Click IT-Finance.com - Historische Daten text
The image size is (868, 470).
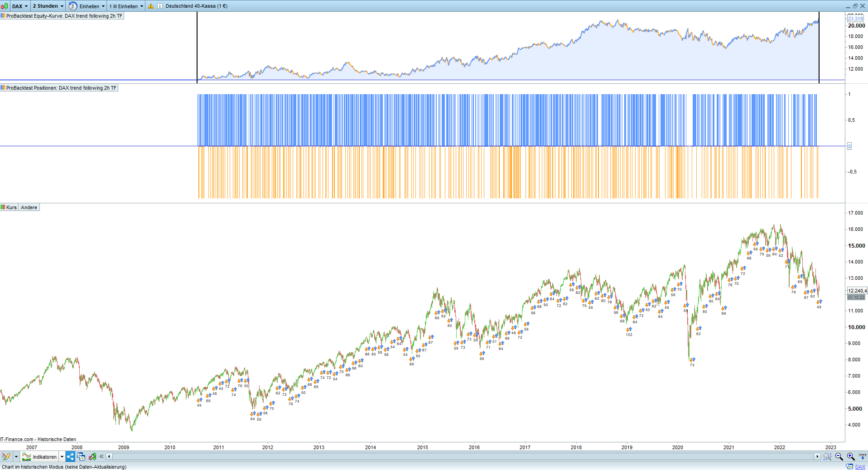(38, 439)
